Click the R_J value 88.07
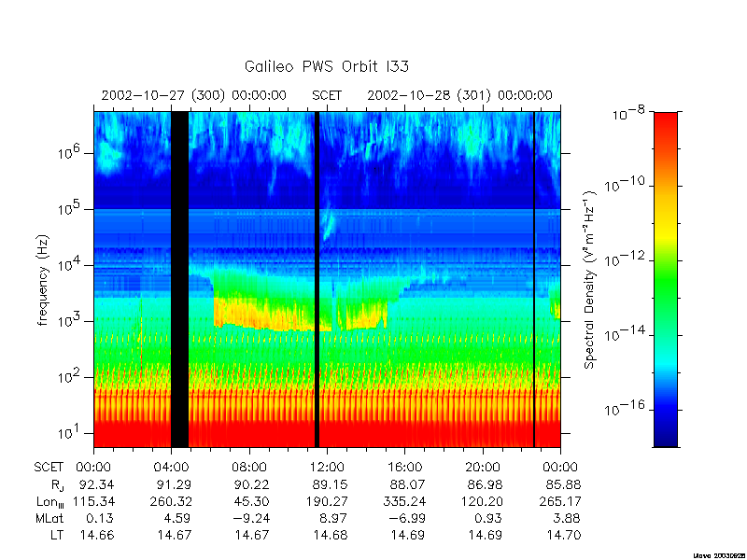The image size is (747, 560). (x=408, y=484)
